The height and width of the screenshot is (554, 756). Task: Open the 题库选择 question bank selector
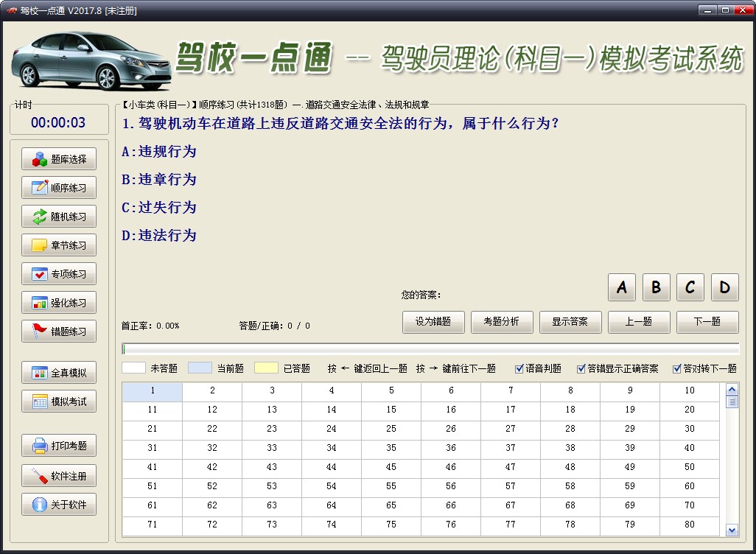57,158
